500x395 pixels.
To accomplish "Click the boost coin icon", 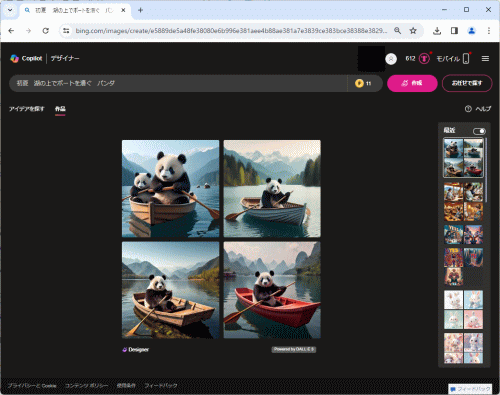I will pos(359,83).
